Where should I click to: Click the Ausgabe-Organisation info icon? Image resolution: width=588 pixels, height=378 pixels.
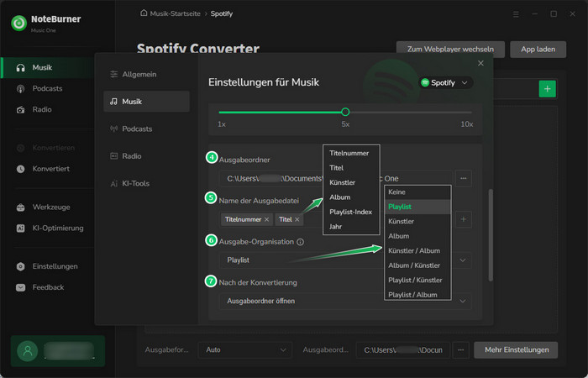click(300, 242)
